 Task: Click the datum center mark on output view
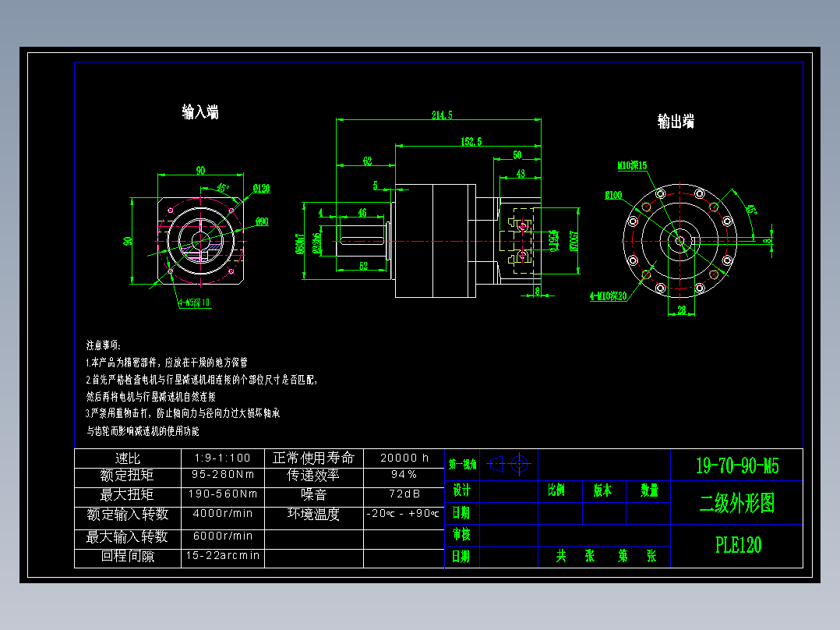point(679,240)
